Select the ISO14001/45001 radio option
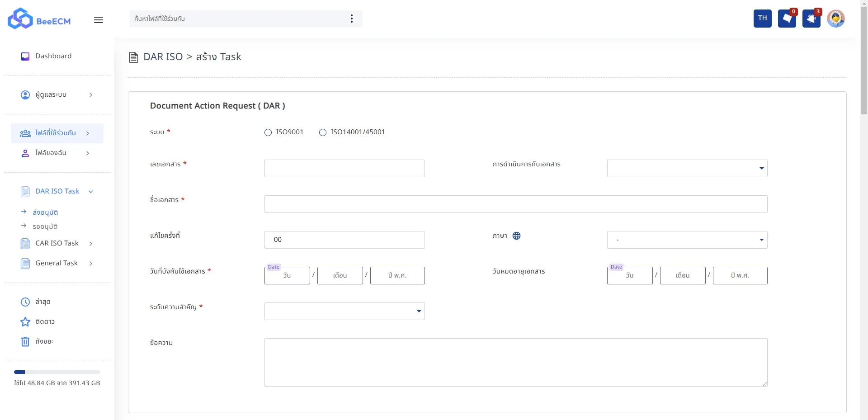 [323, 132]
